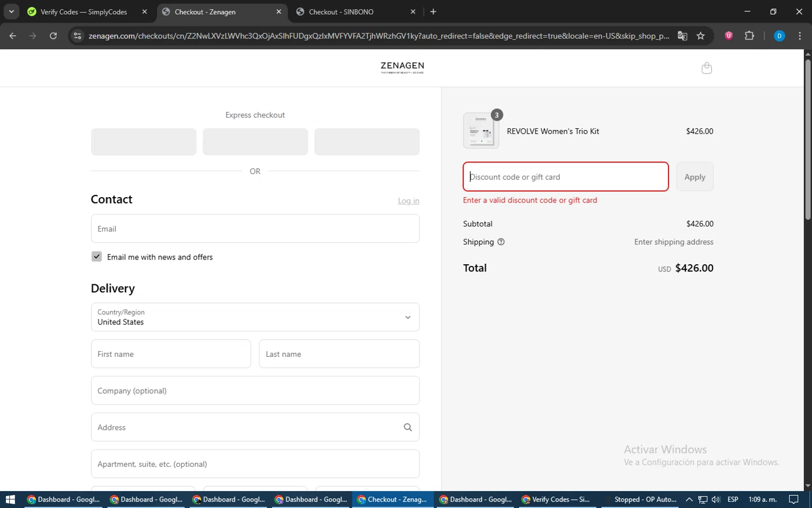
Task: Show hidden system tray icons
Action: pos(689,499)
